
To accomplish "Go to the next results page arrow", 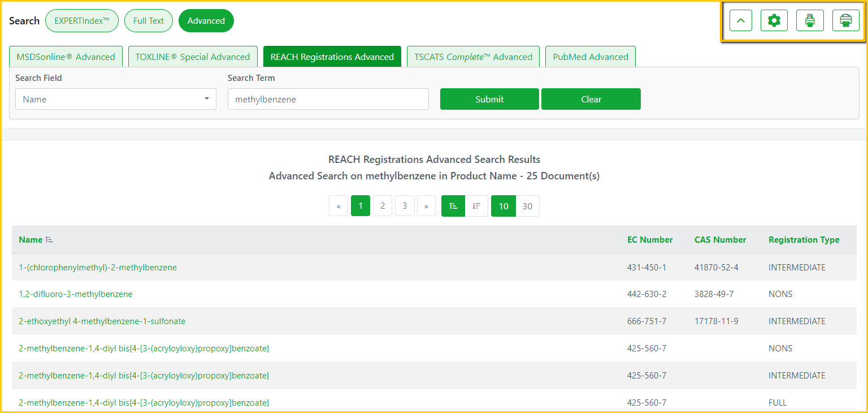I will pyautogui.click(x=426, y=206).
